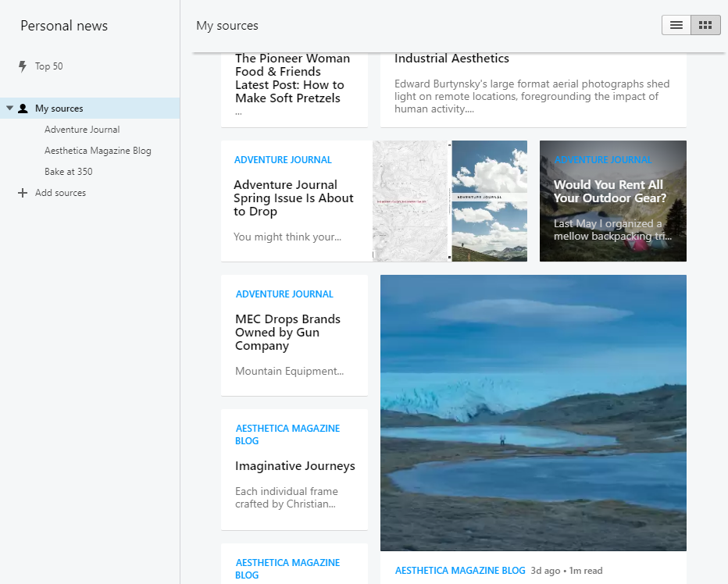Open Would You Rent Outdoor Gear article
Viewport: 728px width, 584px height.
click(x=608, y=191)
